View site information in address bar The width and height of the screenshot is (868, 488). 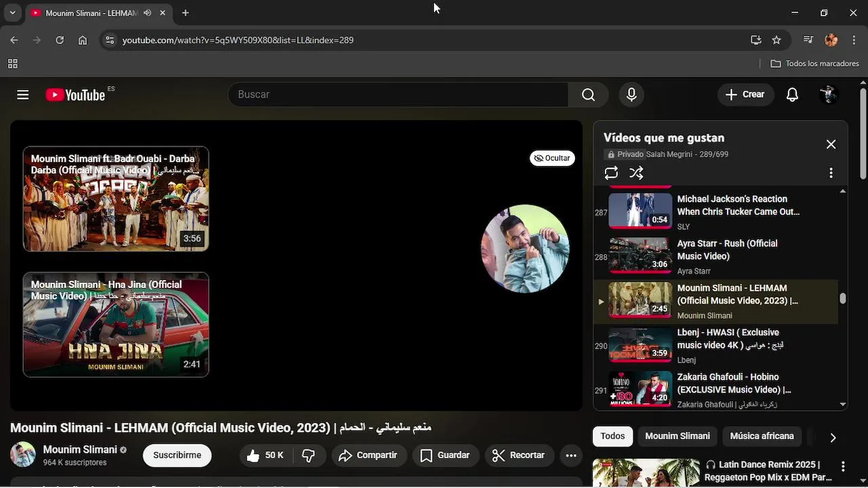[x=110, y=40]
